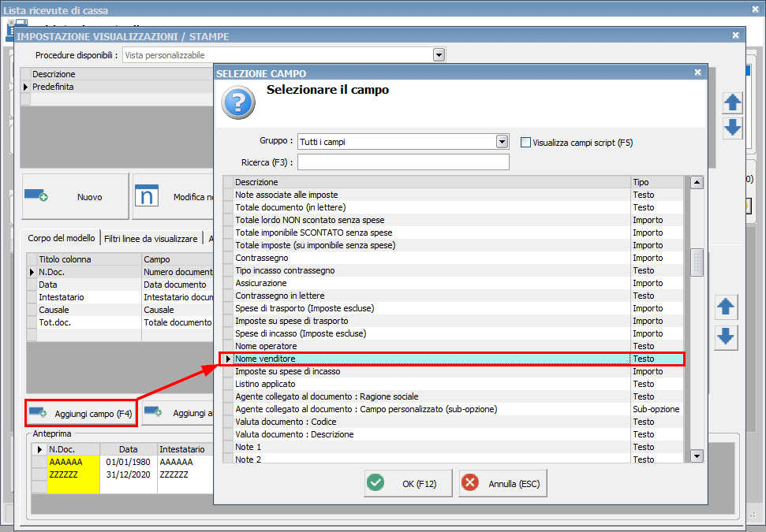Click the partially visible Aggiungi button next to Aggiungi campo
Image resolution: width=766 pixels, height=532 pixels.
coord(177,413)
